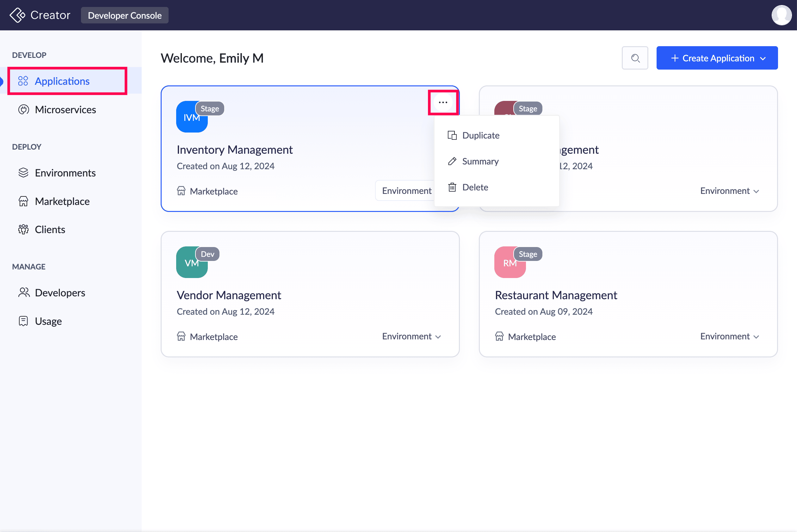The width and height of the screenshot is (797, 532).
Task: Open Marketplace link on Restaurant Management card
Action: coord(531,337)
